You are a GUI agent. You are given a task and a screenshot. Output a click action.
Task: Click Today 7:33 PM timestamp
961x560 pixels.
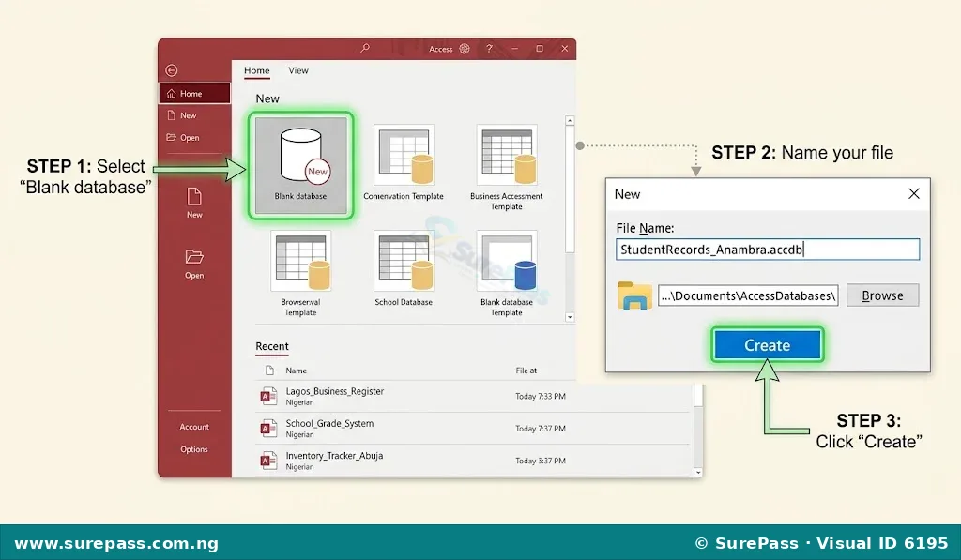(x=541, y=397)
